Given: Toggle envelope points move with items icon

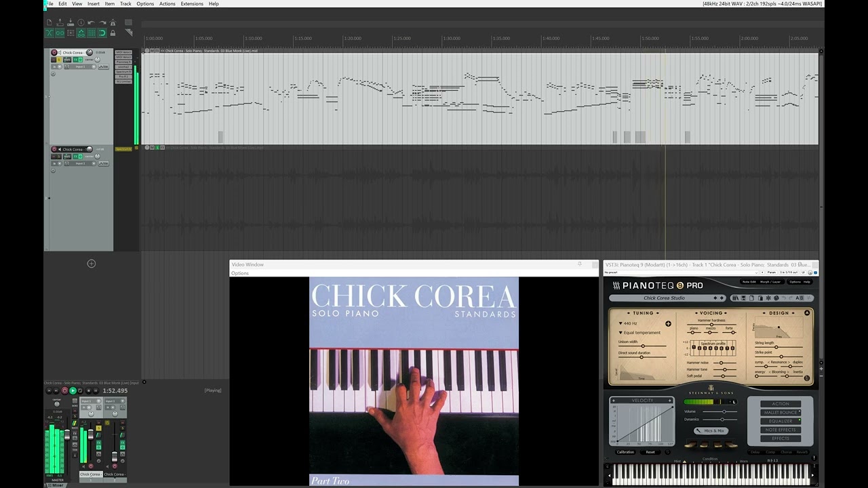Looking at the screenshot, I should 81,33.
